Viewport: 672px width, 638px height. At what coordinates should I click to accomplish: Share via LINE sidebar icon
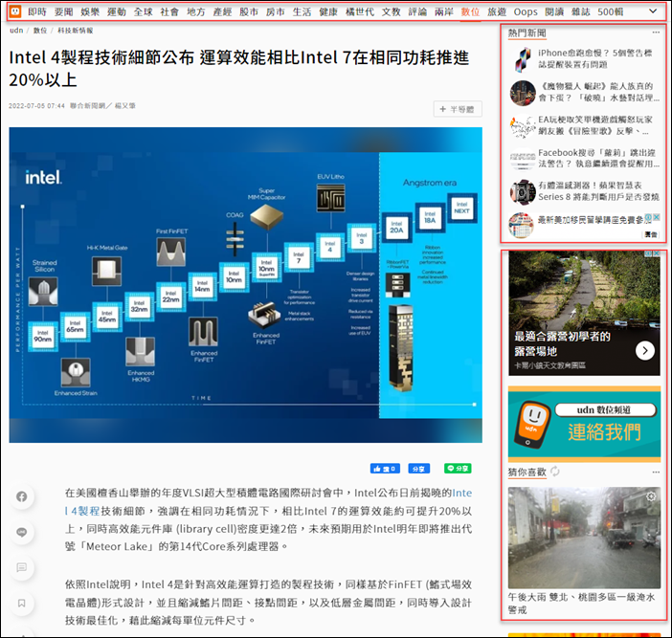pyautogui.click(x=21, y=532)
